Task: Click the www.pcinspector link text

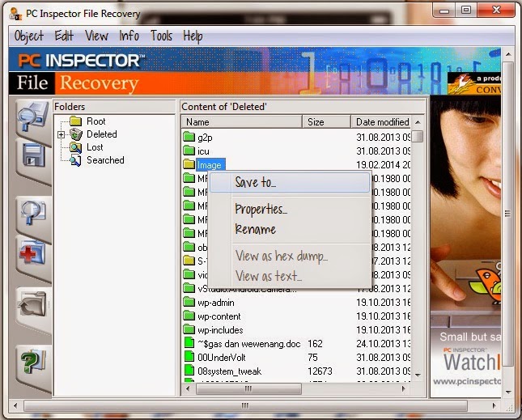Action: [x=466, y=382]
